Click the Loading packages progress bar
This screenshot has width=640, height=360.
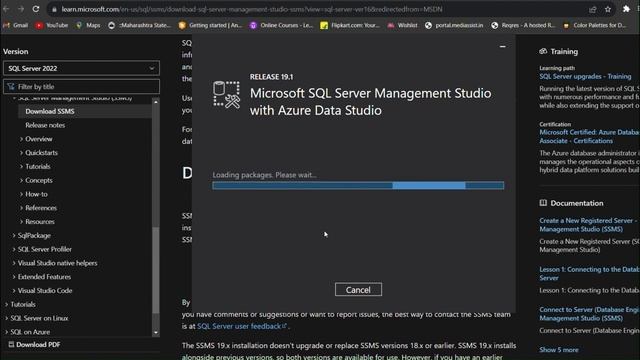(x=358, y=186)
